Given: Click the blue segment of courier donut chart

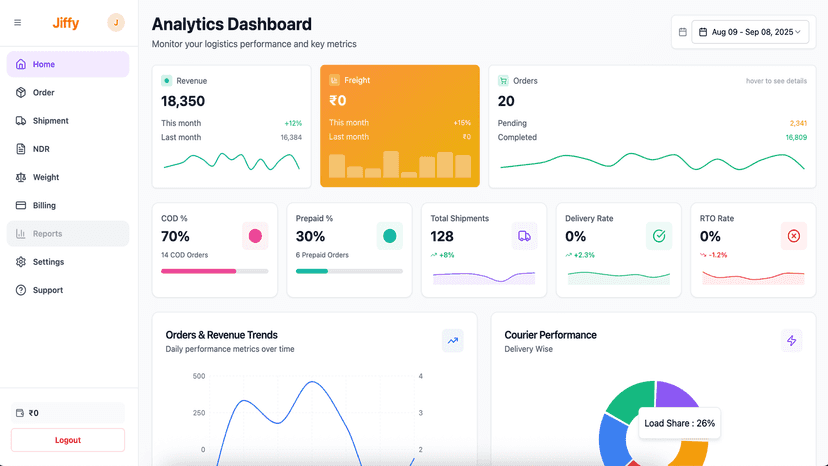Looking at the screenshot, I should point(613,441).
